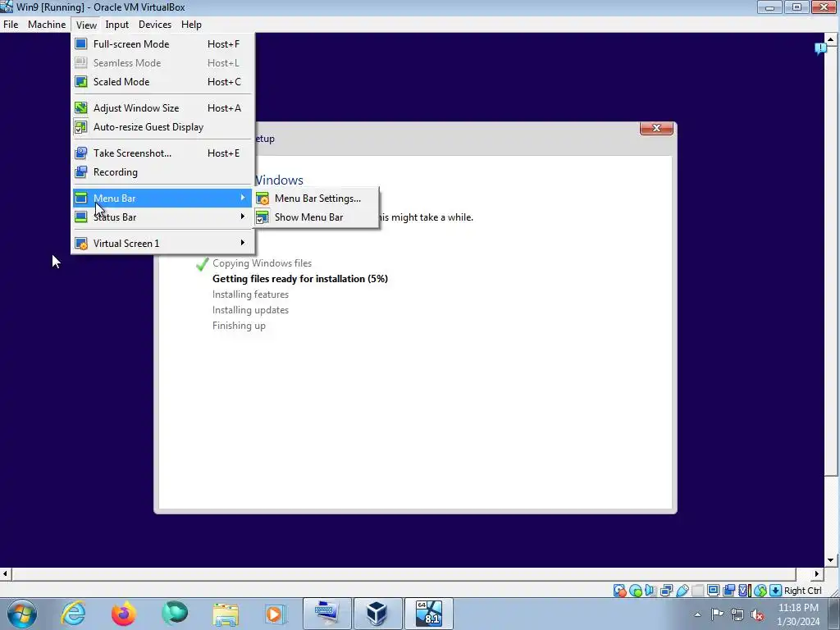Open the green globe browser taskbar icon
Screen dimensions: 840x630
click(175, 614)
